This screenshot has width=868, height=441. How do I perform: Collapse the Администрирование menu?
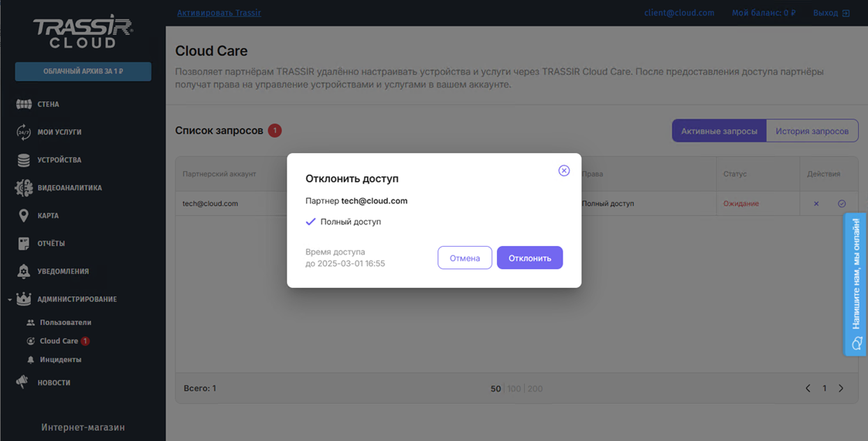pos(10,299)
